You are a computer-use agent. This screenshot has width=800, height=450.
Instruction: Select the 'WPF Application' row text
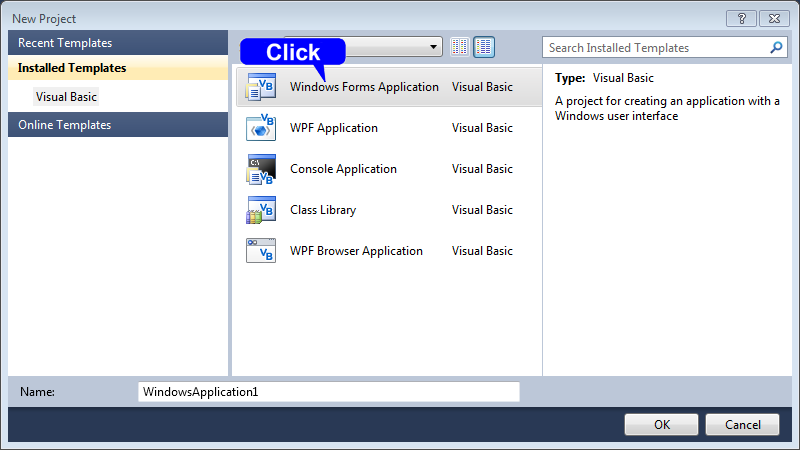tap(334, 128)
